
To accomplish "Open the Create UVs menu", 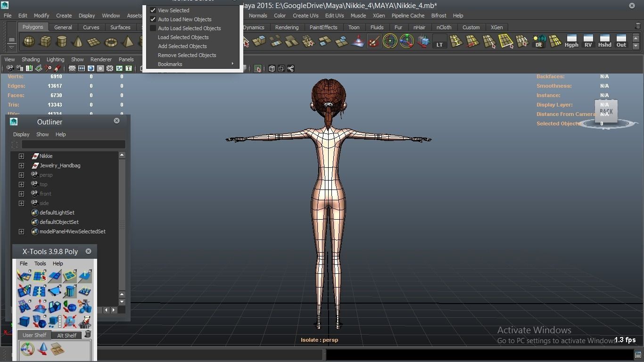I will 305,16.
